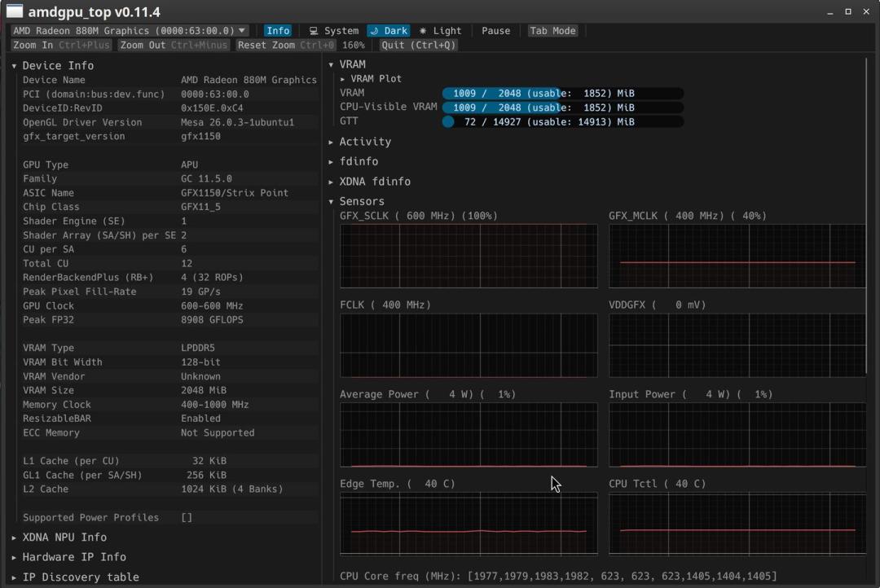Open the AMD Radeon 880M device dropdown
This screenshot has width=880, height=588.
(129, 31)
